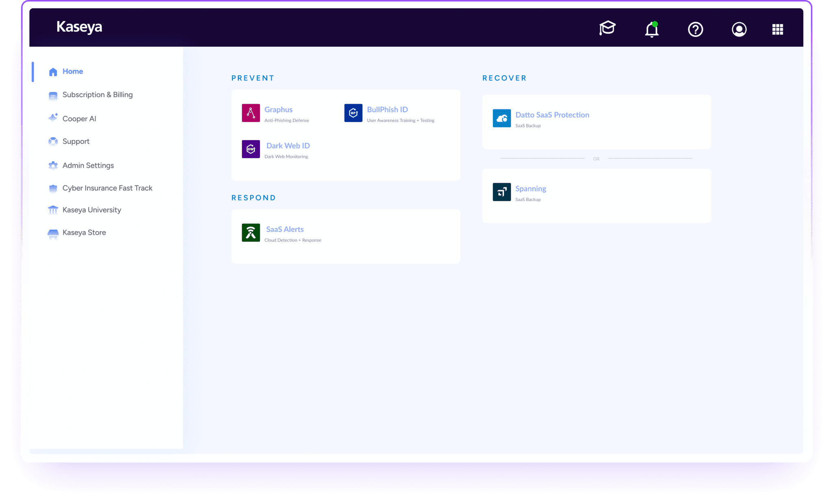
Task: Click the Kaseya logo
Action: point(79,27)
